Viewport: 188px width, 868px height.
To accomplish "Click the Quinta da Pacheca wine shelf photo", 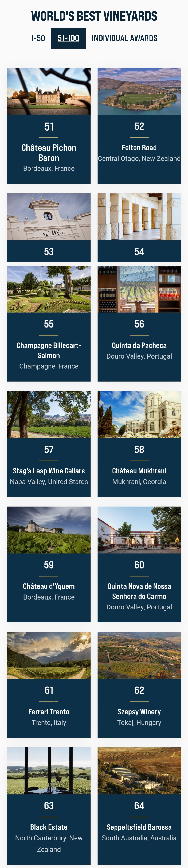I will point(139,289).
